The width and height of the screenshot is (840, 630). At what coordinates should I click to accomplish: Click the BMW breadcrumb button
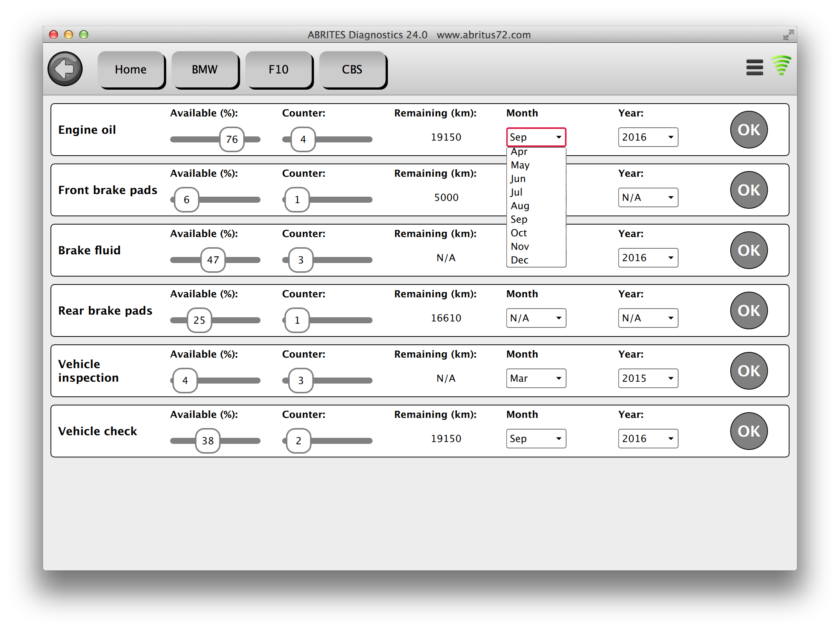[205, 69]
